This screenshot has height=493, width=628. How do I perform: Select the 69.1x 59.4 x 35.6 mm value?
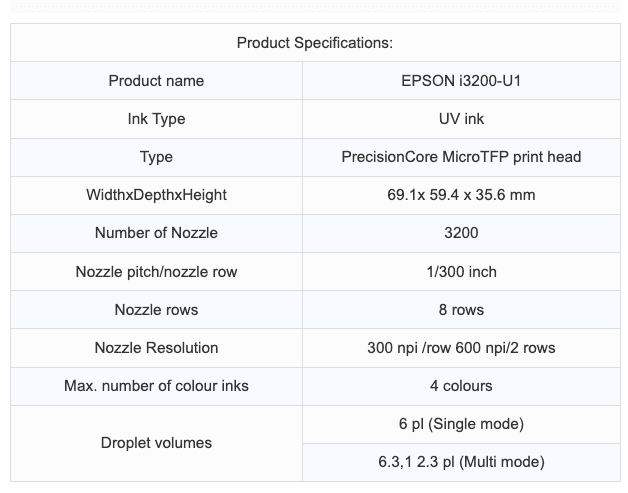tap(460, 195)
